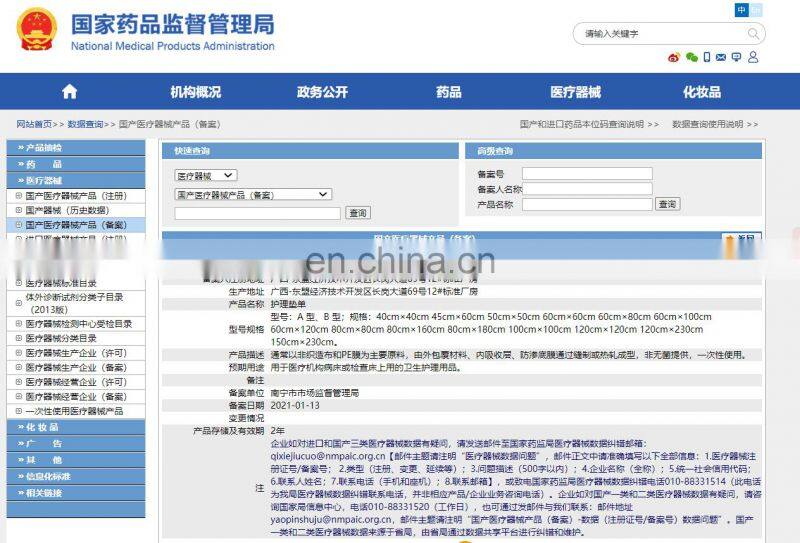Click the 备案号 input field
Viewport: 800px width, 543px height.
(587, 174)
